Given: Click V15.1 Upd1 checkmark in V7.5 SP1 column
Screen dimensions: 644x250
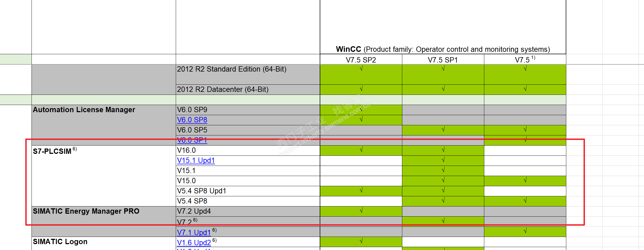Looking at the screenshot, I should point(443,161).
